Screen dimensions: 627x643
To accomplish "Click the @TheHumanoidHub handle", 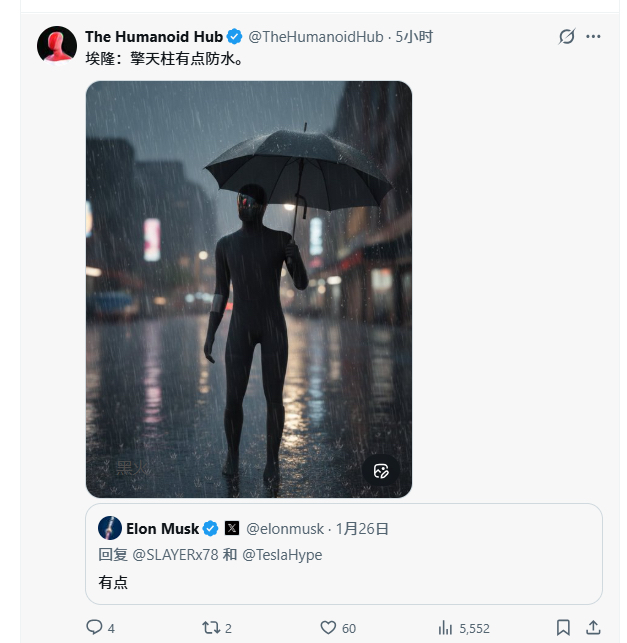I will 316,36.
